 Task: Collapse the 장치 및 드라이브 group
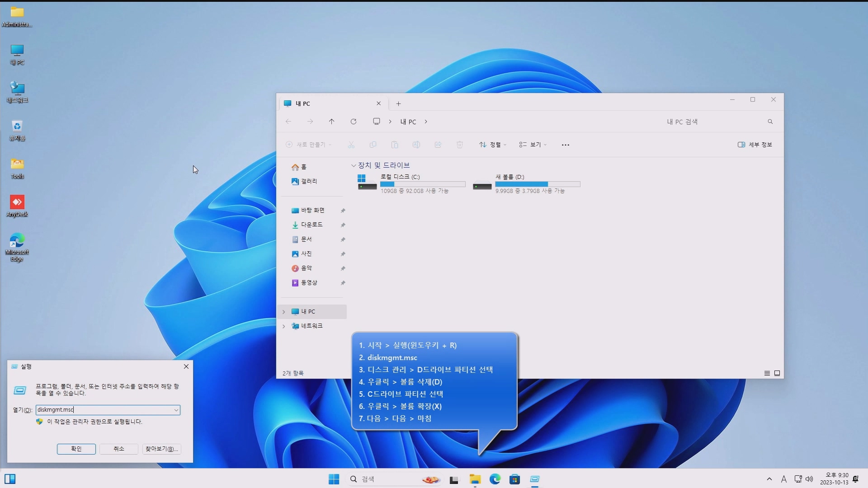(x=354, y=165)
